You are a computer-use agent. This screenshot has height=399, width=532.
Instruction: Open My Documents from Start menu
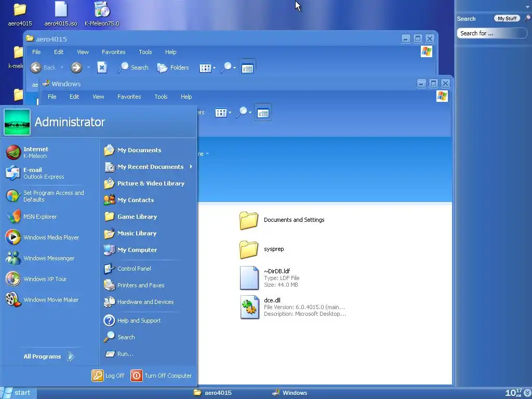(132, 150)
